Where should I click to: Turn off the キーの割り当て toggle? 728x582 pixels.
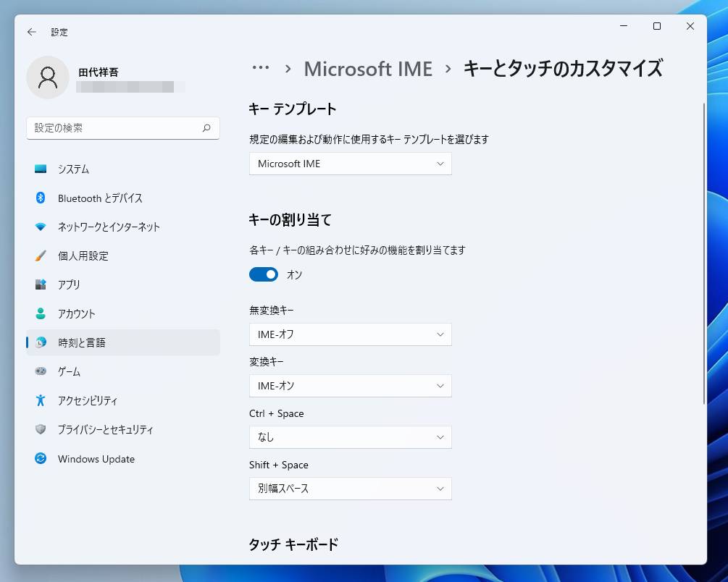point(264,274)
